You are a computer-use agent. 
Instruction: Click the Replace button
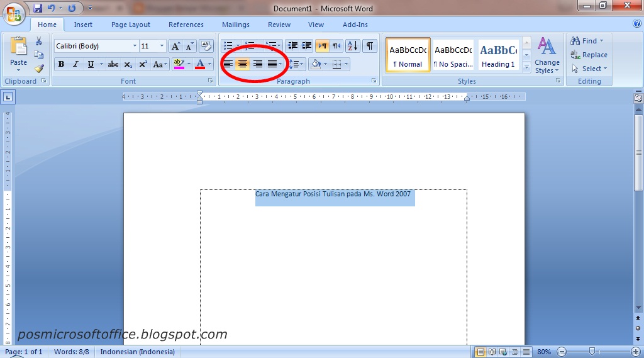pos(589,55)
